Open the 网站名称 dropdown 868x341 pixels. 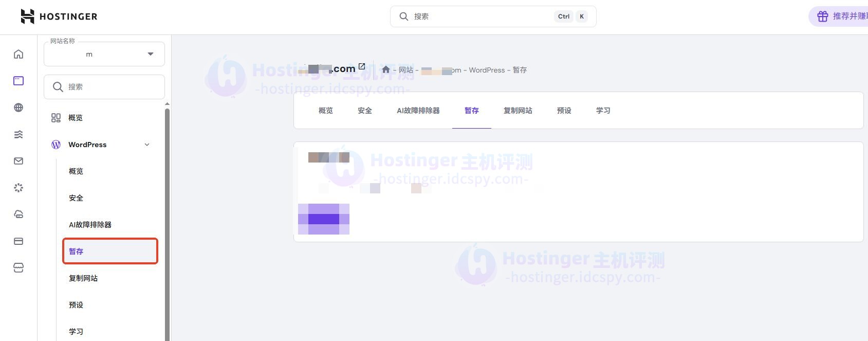[104, 54]
